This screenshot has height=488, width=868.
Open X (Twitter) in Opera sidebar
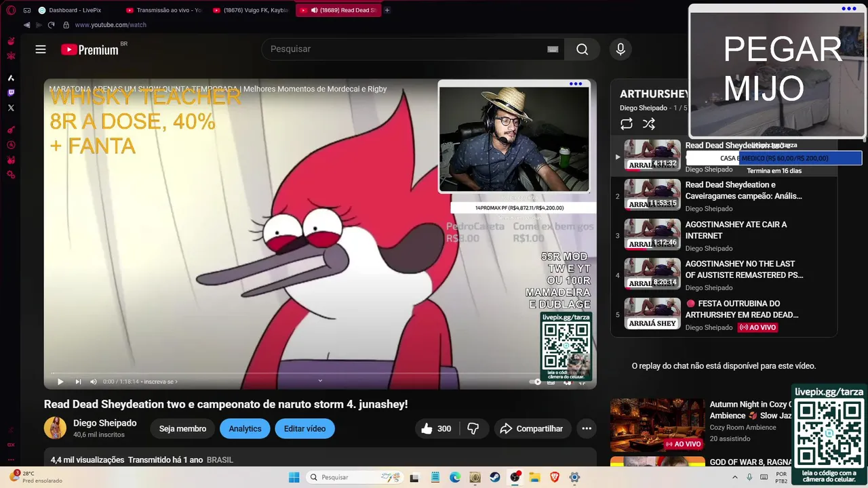pos(11,108)
